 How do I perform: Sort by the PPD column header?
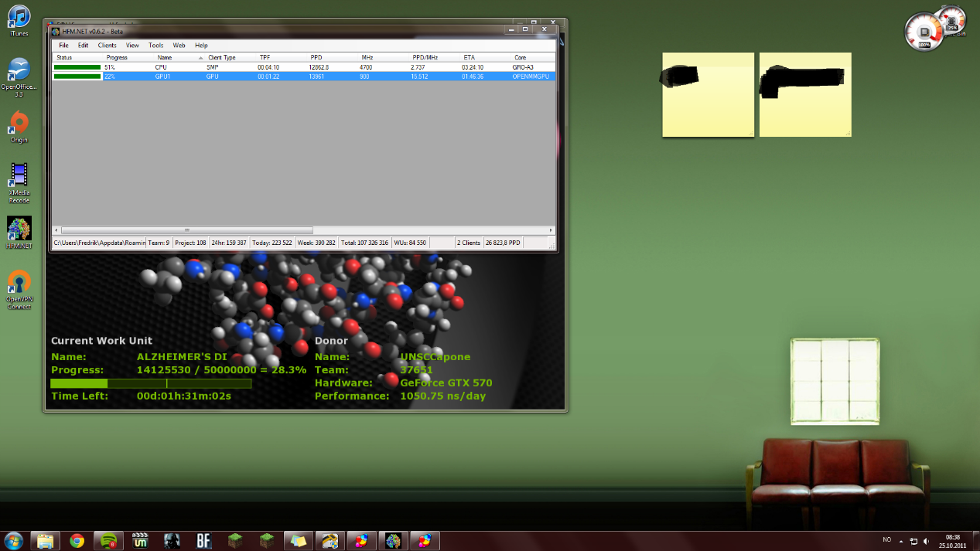[316, 58]
